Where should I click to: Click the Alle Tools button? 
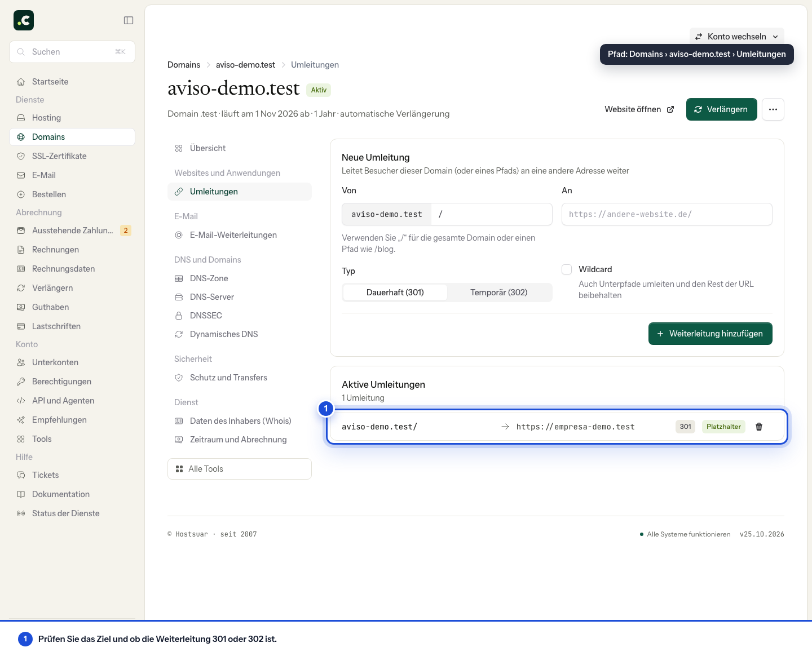240,469
